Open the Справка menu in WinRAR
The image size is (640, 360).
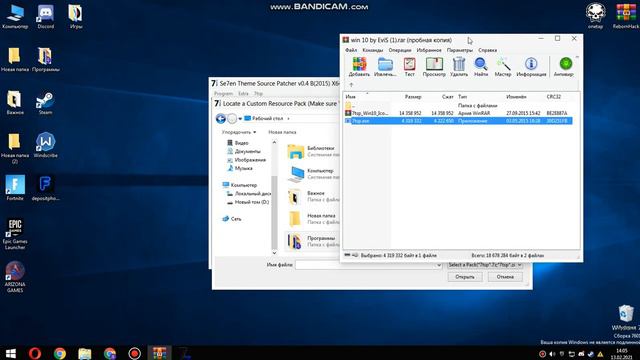(x=487, y=50)
